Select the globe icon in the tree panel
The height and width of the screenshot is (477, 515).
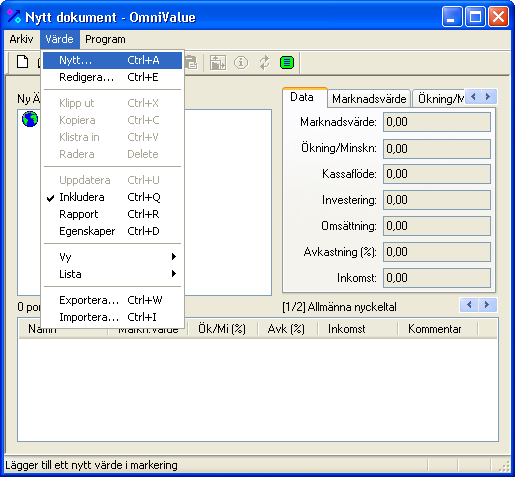[x=30, y=119]
